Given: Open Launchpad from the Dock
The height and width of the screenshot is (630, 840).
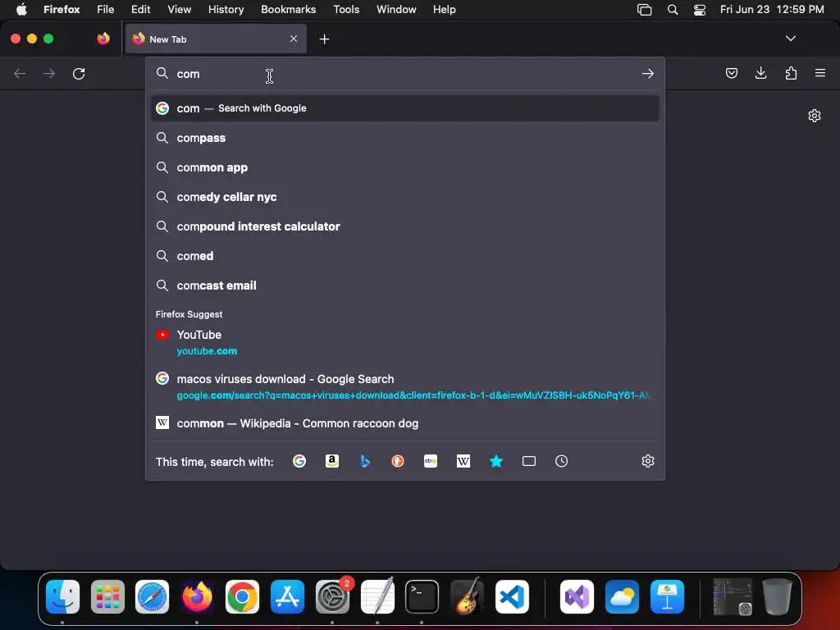Looking at the screenshot, I should click(107, 596).
